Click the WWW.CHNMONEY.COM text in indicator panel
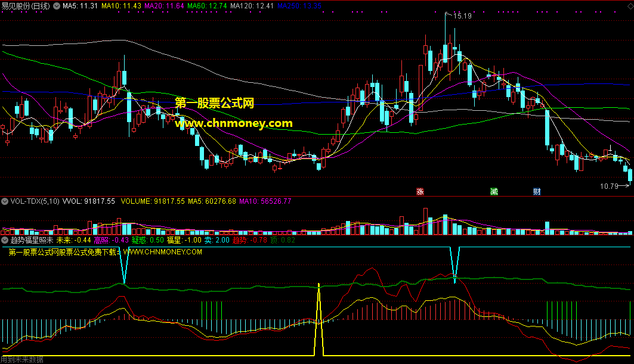This screenshot has width=634, height=364. [163, 252]
